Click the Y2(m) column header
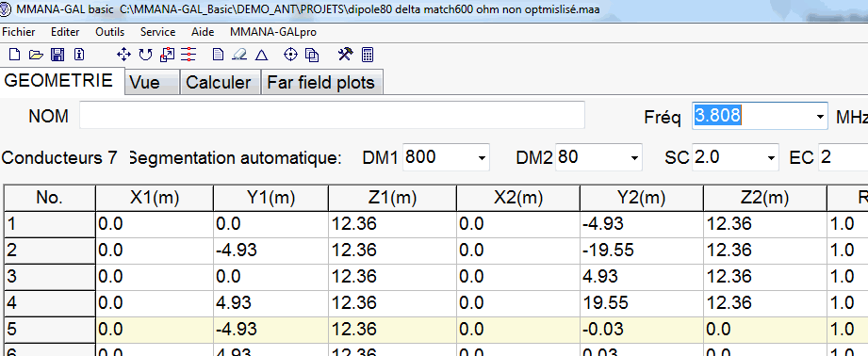The height and width of the screenshot is (356, 868). point(642,198)
